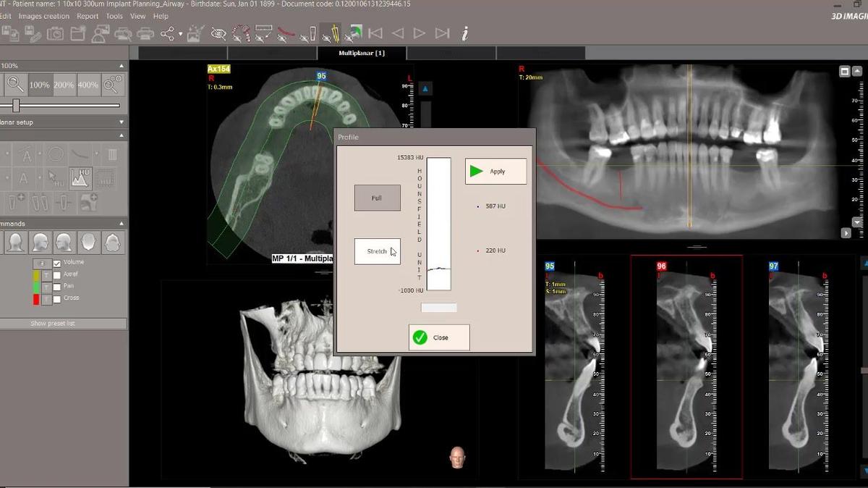Set zoom level to 200%
Viewport: 868px width, 488px height.
click(64, 85)
